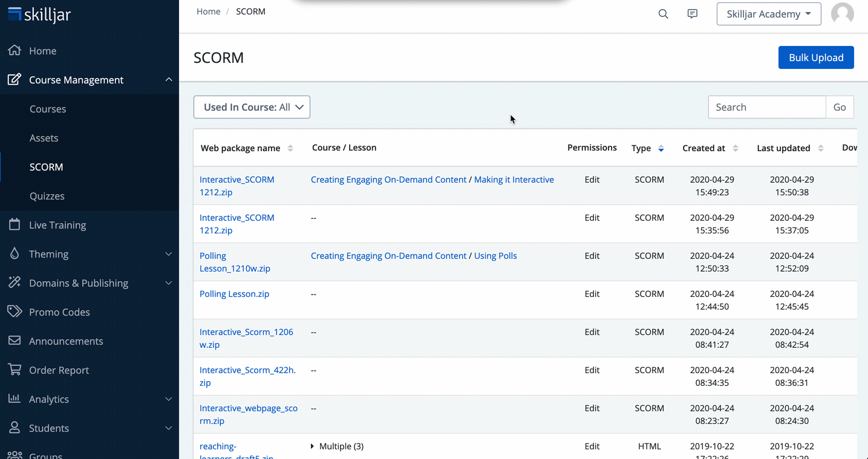Click created date 2020-04-24 12:44:50
This screenshot has width=868, height=459.
pyautogui.click(x=712, y=300)
